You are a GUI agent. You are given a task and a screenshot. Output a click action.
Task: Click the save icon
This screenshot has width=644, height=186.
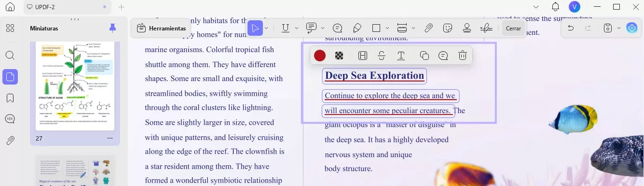(608, 28)
